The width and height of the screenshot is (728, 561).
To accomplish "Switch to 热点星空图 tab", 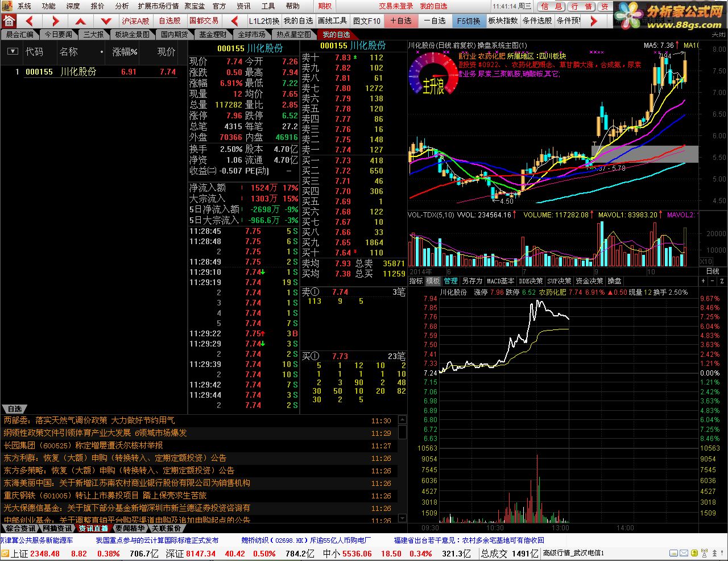I will click(293, 35).
